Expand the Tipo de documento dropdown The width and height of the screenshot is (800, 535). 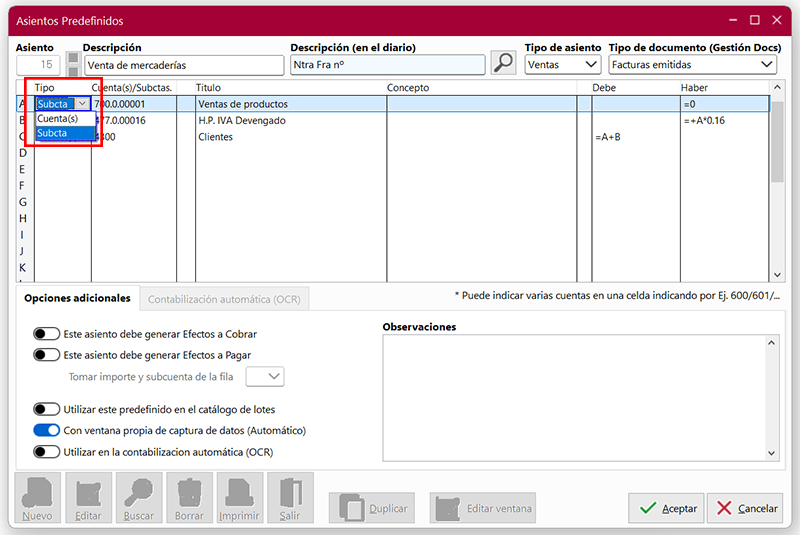pos(693,65)
